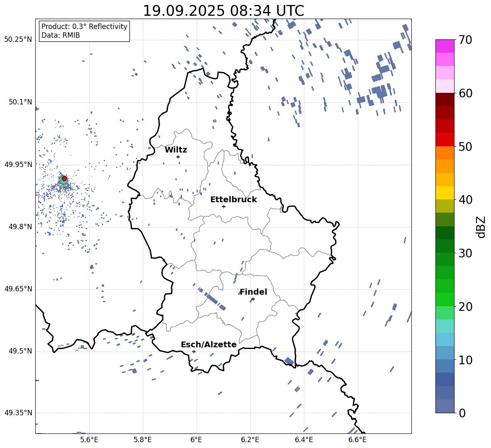Click the Findel station cross marker
The height and width of the screenshot is (448, 491).
(253, 299)
